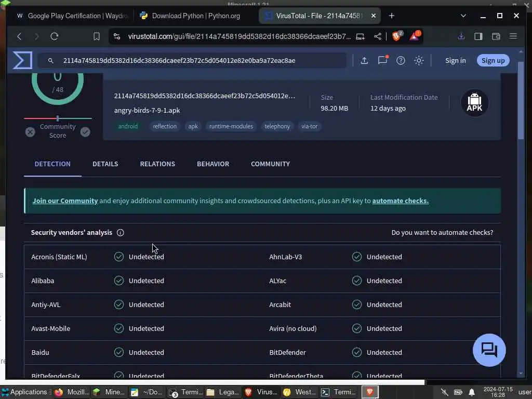Toggle the light/dark theme sun icon
This screenshot has height=399, width=532.
[419, 60]
